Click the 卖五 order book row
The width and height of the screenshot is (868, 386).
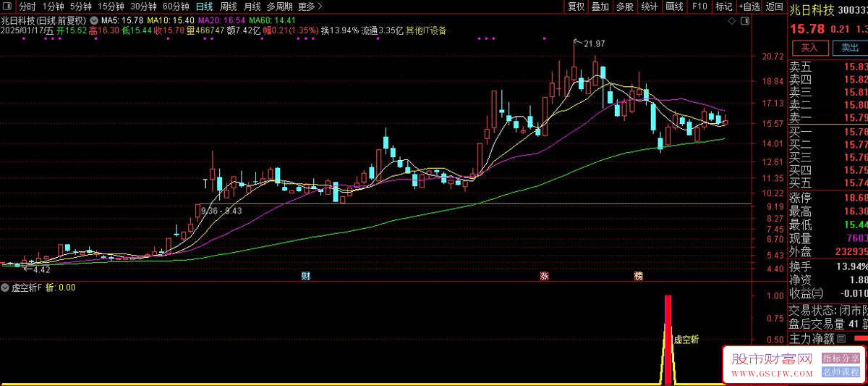[x=828, y=67]
